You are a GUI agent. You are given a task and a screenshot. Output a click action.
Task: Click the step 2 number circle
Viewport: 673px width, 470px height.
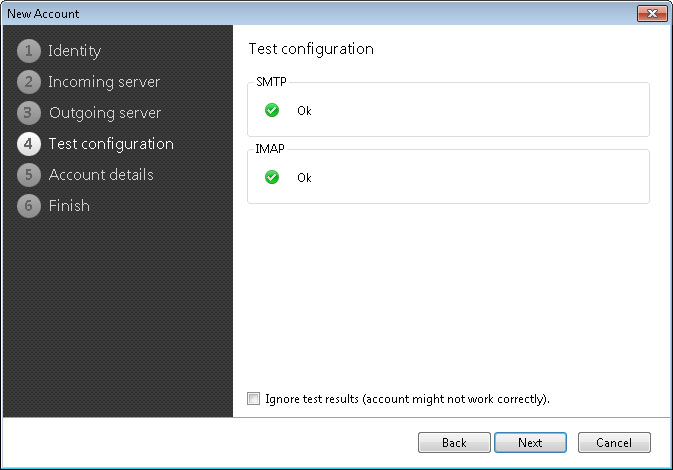tap(29, 82)
